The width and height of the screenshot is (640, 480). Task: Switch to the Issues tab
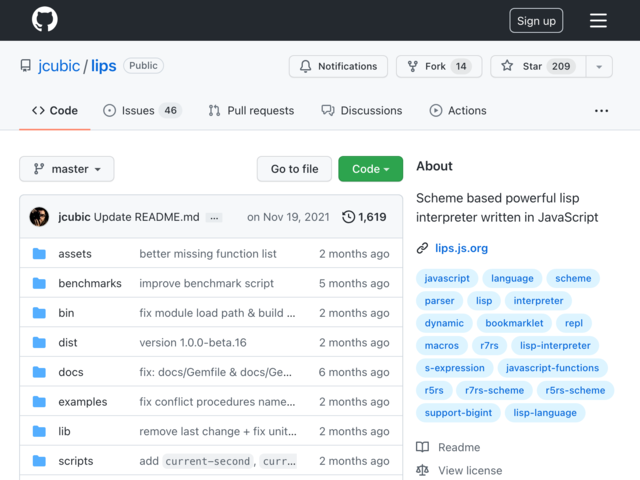pyautogui.click(x=142, y=111)
